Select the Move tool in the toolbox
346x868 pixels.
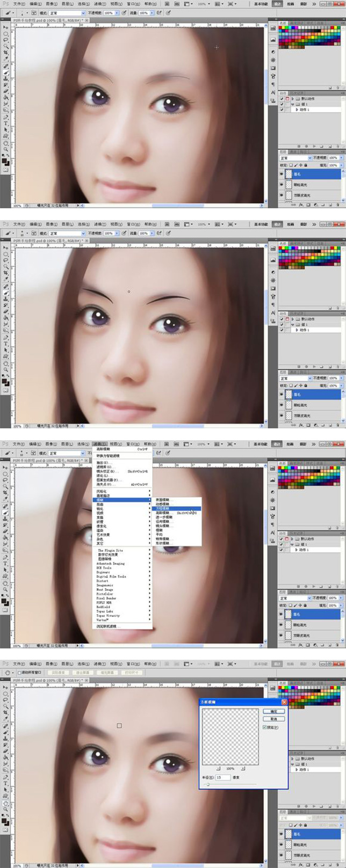(x=6, y=27)
